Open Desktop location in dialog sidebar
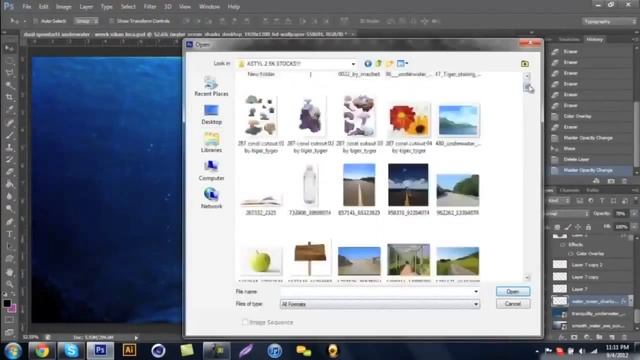This screenshot has width=640, height=360. [211, 115]
